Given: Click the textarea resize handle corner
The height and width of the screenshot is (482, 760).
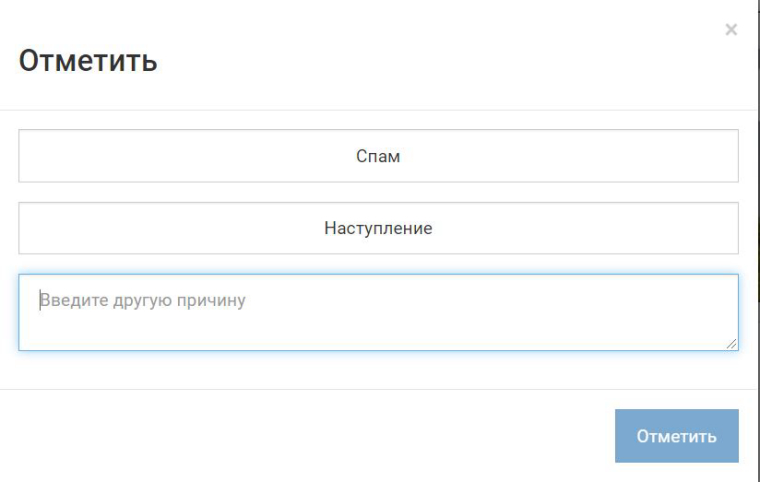Looking at the screenshot, I should click(732, 343).
